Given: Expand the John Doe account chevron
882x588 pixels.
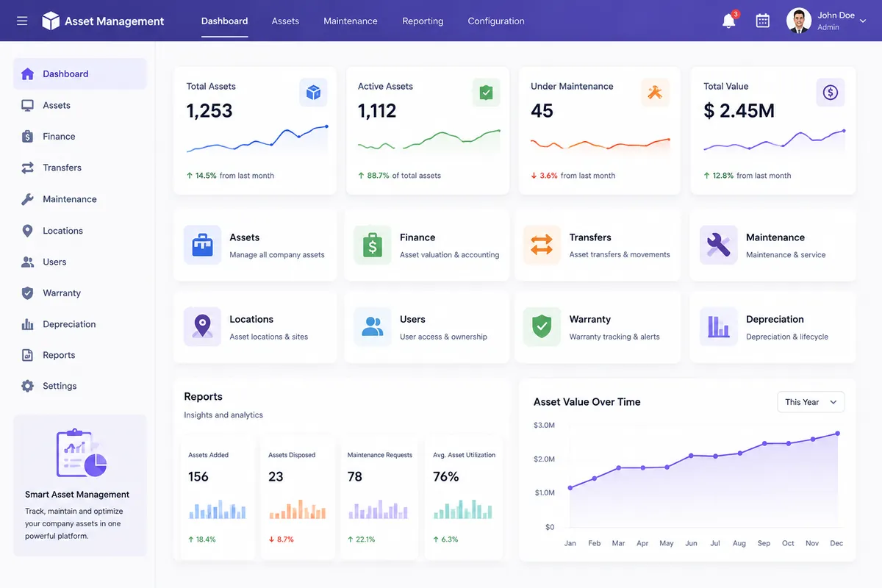Looking at the screenshot, I should [x=863, y=21].
